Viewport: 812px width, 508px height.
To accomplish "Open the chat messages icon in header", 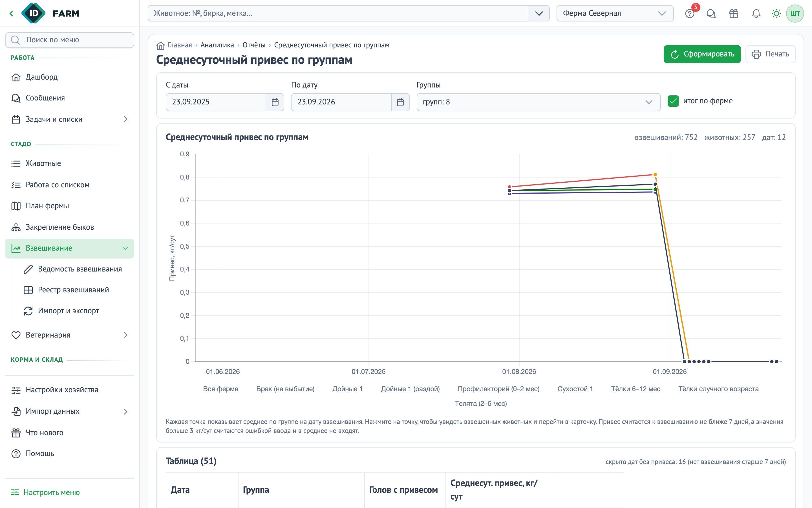I will click(x=711, y=14).
